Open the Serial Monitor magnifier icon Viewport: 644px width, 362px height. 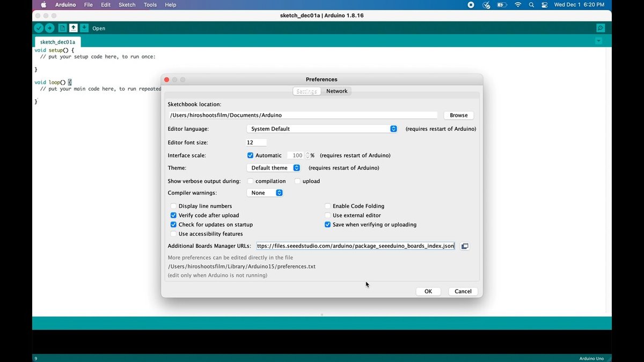click(601, 28)
